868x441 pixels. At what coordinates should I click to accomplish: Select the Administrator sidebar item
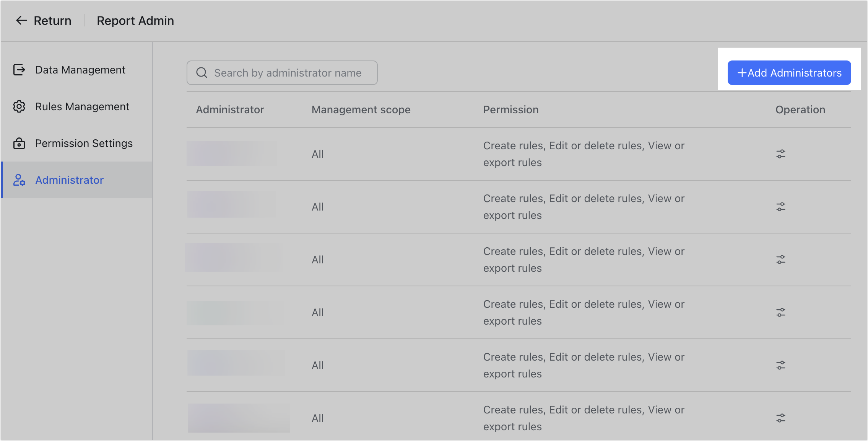click(76, 180)
